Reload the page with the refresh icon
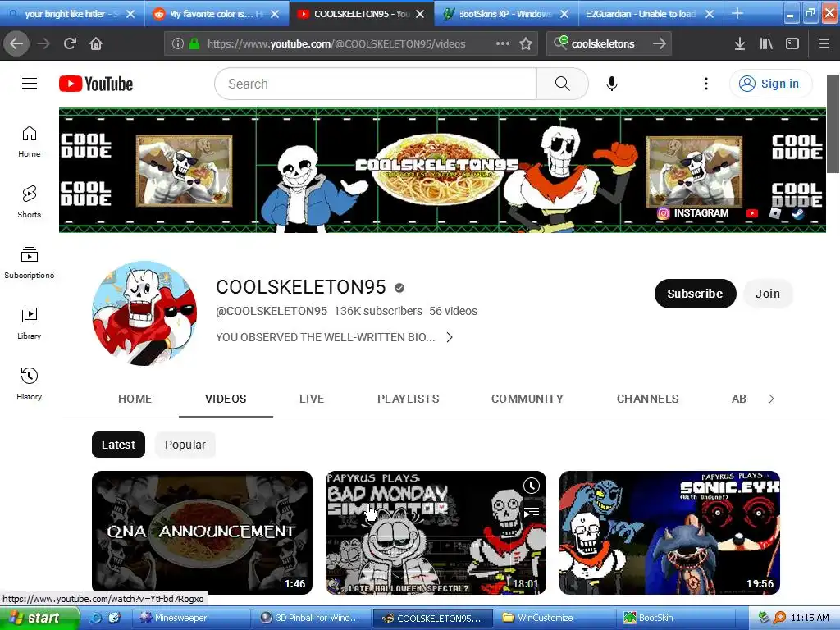The width and height of the screenshot is (840, 630). tap(70, 43)
